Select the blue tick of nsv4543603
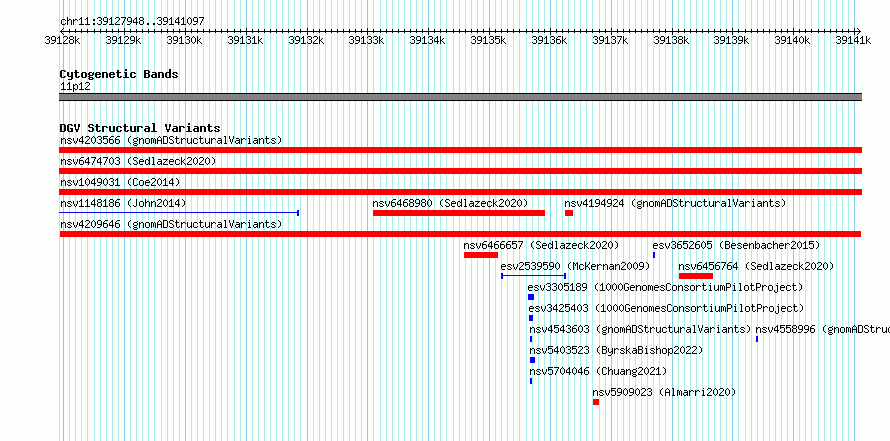890x441 pixels. pyautogui.click(x=531, y=339)
